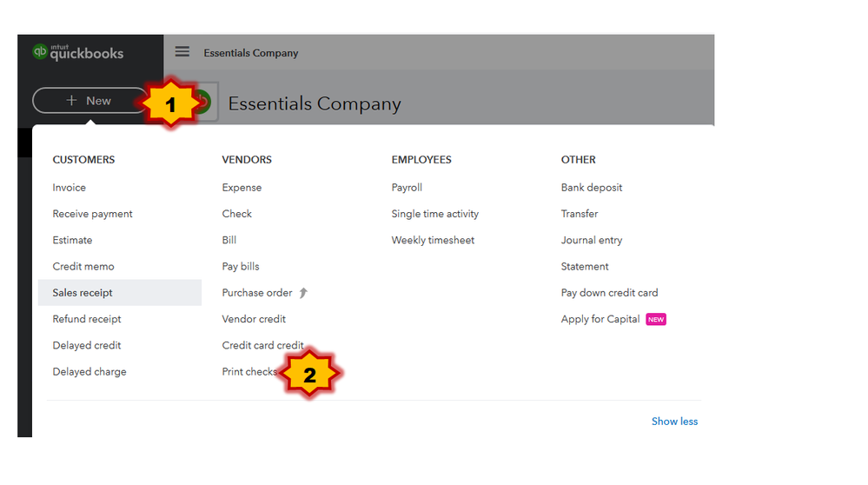This screenshot has width=868, height=485.
Task: Select Invoice under Customers
Action: click(70, 188)
